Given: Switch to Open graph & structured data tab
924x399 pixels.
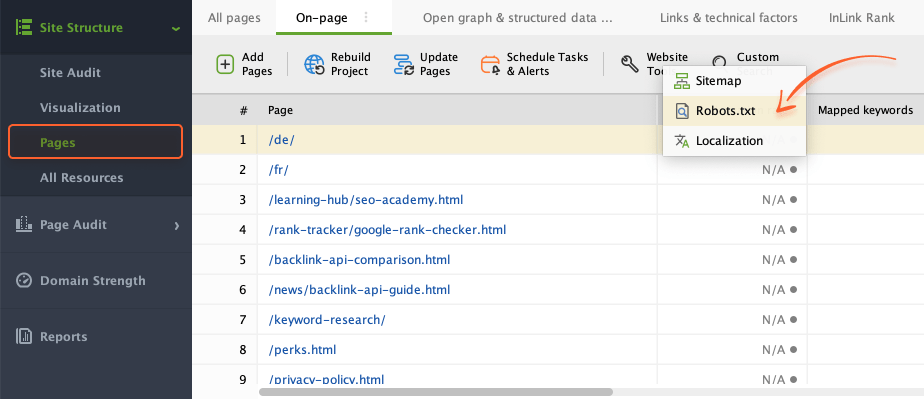Looking at the screenshot, I should pos(517,18).
